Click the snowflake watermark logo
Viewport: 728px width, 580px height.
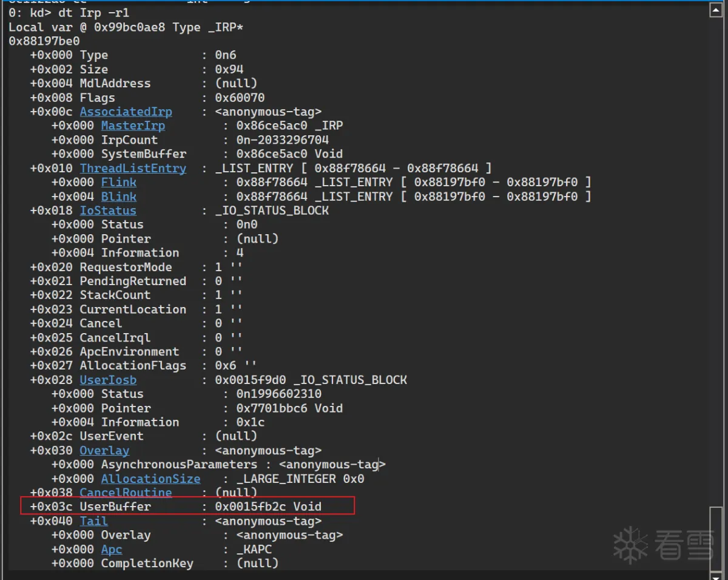[631, 544]
